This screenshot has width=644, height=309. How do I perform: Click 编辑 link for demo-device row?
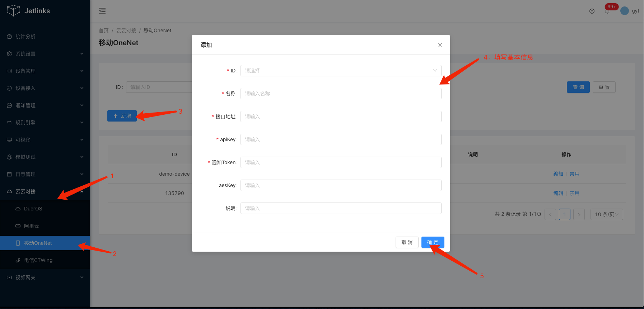point(558,174)
